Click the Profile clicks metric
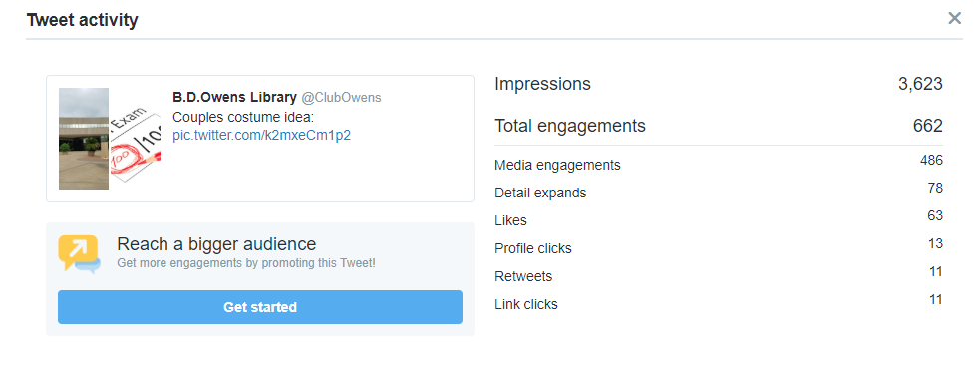 (533, 248)
